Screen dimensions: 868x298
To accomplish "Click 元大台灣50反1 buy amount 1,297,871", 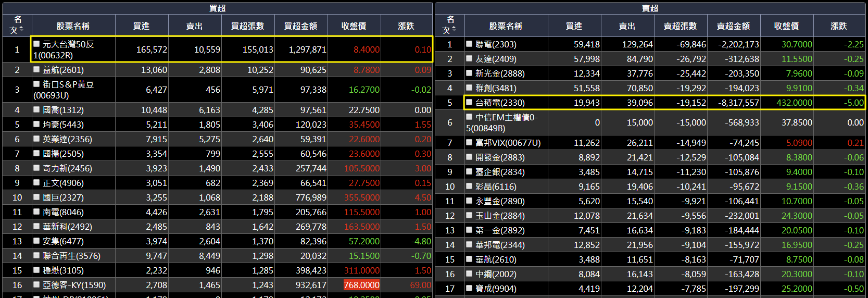I will [x=308, y=49].
